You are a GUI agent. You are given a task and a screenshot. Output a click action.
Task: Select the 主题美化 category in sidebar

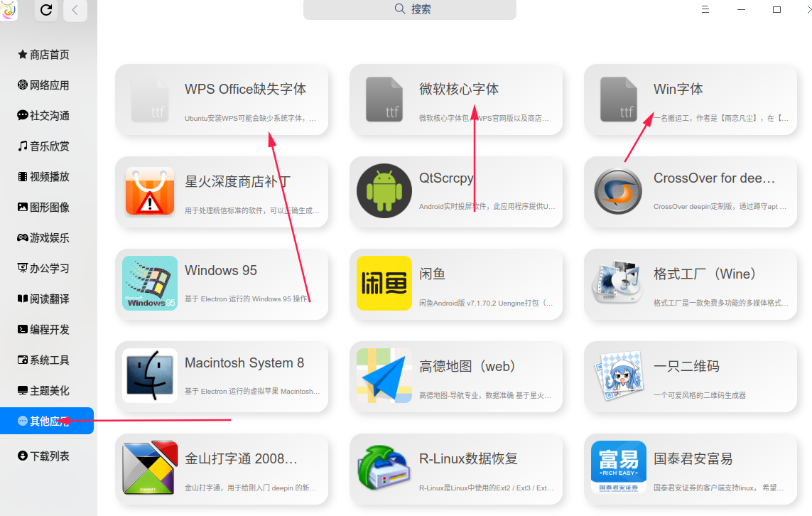(22, 390)
